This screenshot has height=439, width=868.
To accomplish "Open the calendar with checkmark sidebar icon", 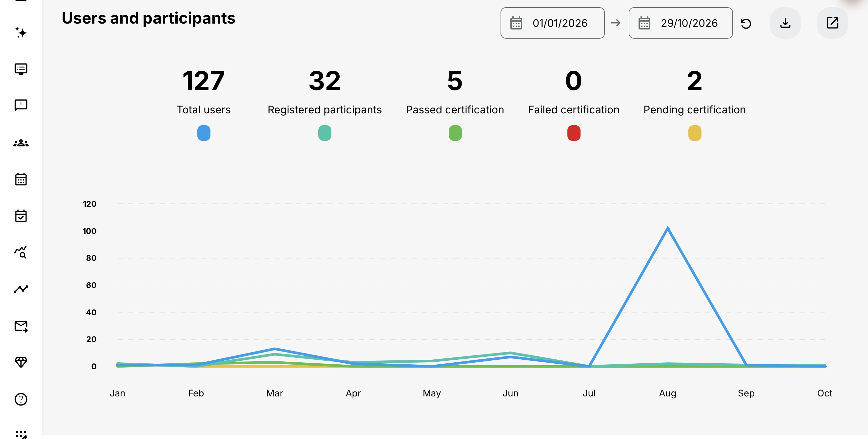I will point(21,216).
